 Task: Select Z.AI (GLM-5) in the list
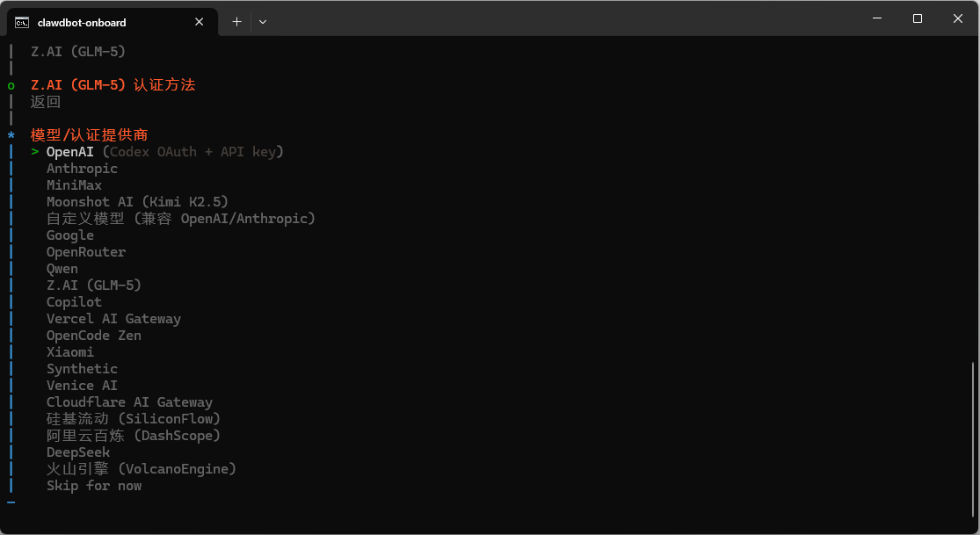(x=94, y=286)
